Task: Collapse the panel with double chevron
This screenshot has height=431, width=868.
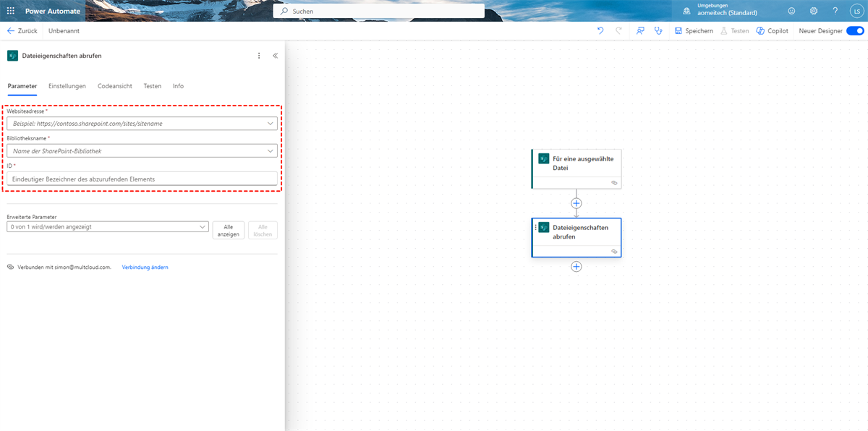Action: (x=275, y=56)
